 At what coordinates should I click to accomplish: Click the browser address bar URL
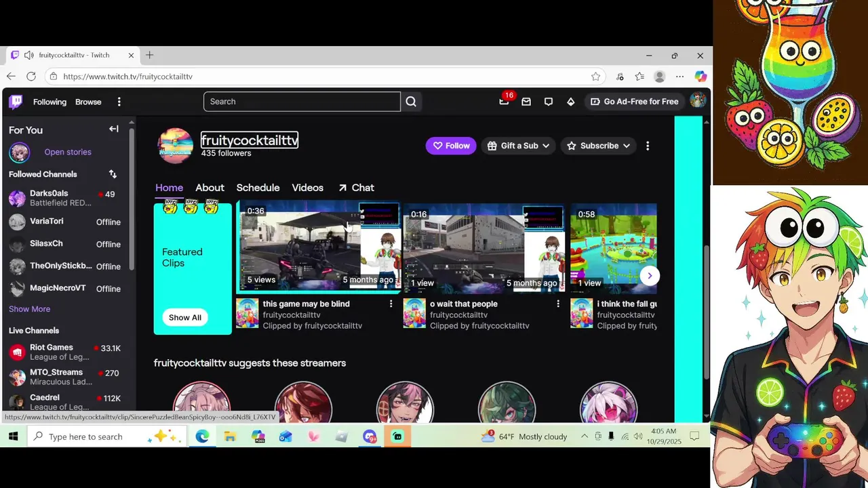tap(128, 77)
